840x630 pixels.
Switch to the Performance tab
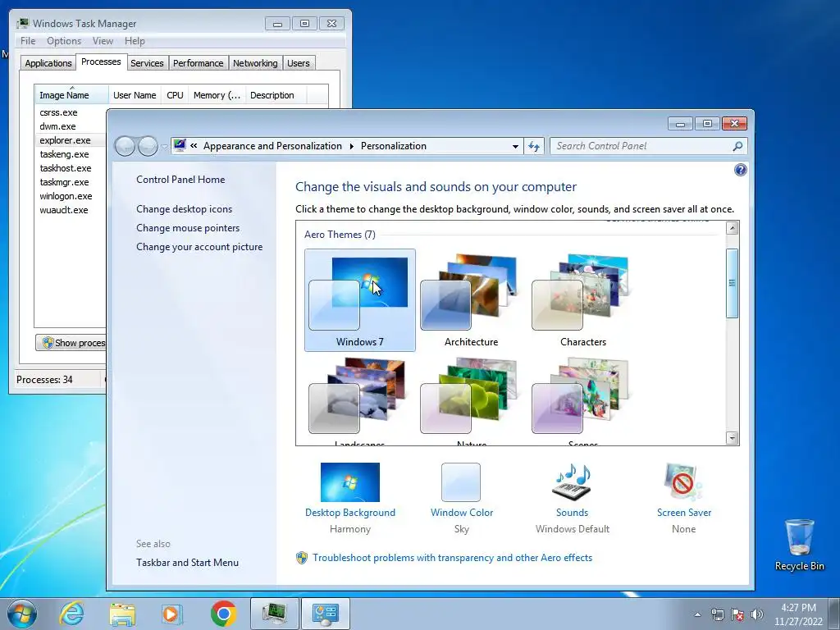click(x=198, y=63)
